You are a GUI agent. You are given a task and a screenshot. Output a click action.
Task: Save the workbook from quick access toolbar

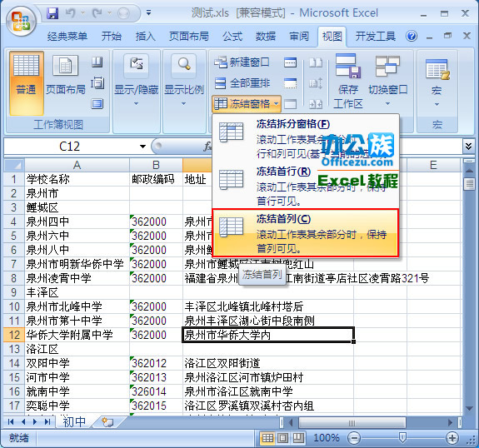click(52, 12)
